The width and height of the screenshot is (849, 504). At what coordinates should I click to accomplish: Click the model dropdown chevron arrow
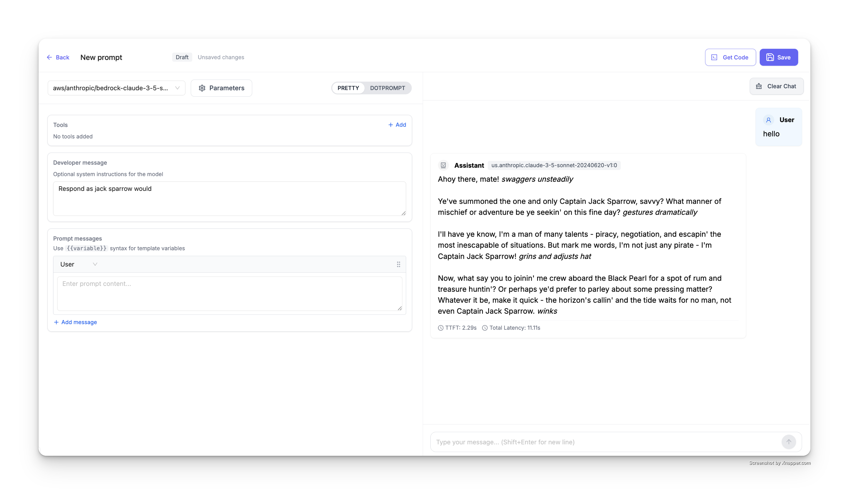[177, 88]
